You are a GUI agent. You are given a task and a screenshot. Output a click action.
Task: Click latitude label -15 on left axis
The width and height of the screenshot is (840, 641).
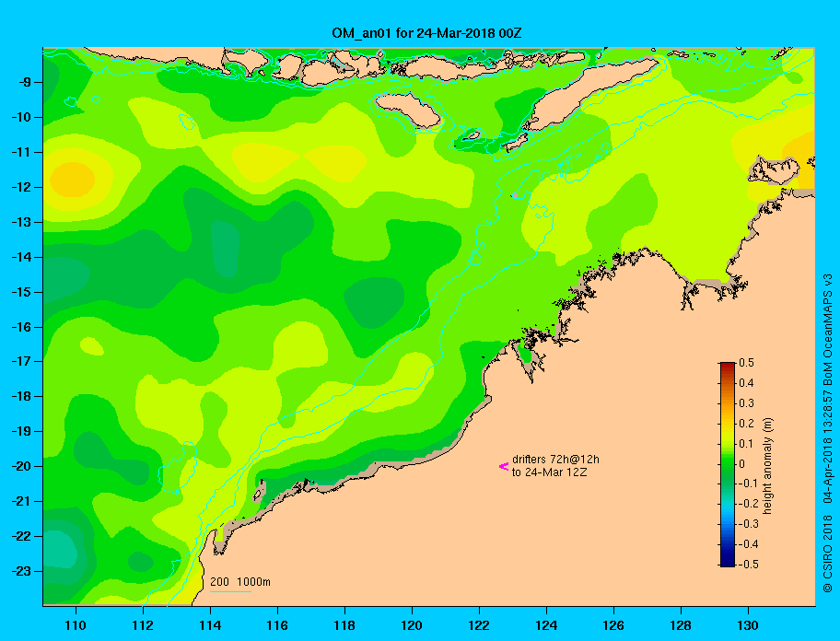pos(20,292)
